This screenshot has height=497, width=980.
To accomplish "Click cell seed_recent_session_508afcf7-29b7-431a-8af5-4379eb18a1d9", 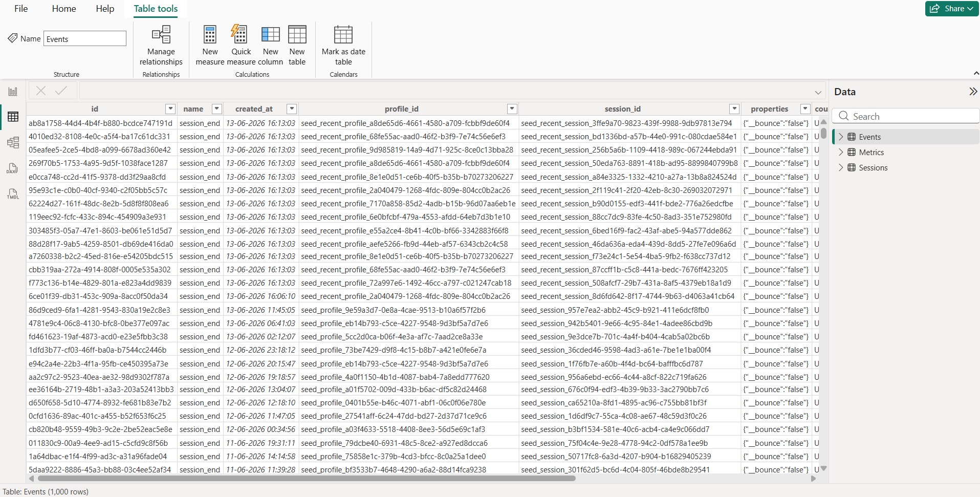I will click(x=629, y=283).
